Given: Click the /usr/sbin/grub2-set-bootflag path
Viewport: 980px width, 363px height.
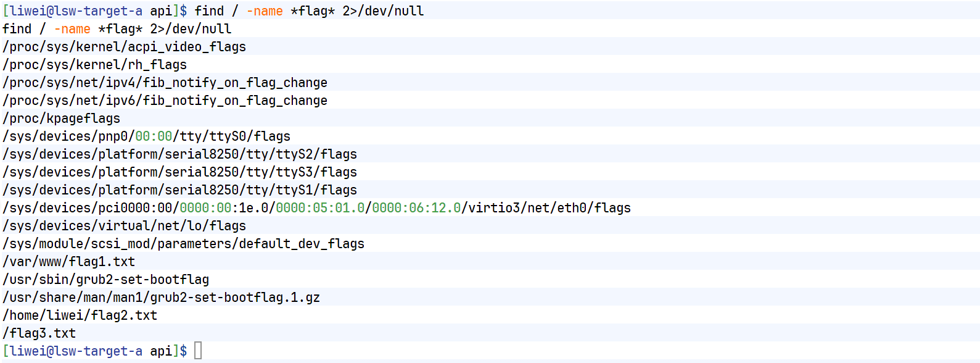Looking at the screenshot, I should [x=105, y=280].
